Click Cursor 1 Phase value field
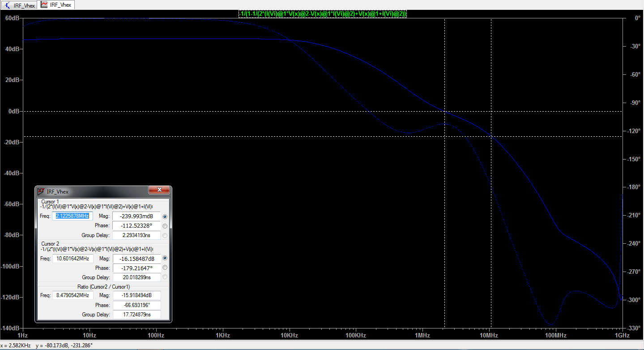Screen dimensions: 644x350 136,225
